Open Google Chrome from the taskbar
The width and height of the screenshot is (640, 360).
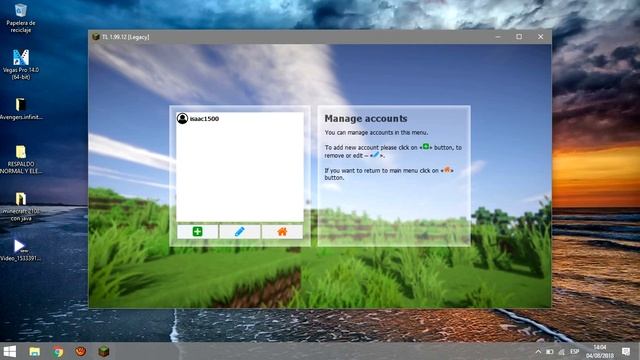[58, 351]
